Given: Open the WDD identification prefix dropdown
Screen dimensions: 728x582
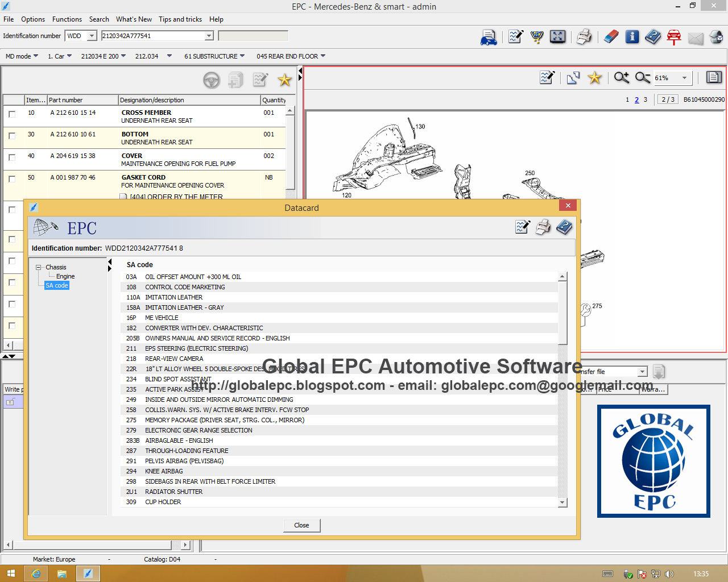Looking at the screenshot, I should click(92, 36).
